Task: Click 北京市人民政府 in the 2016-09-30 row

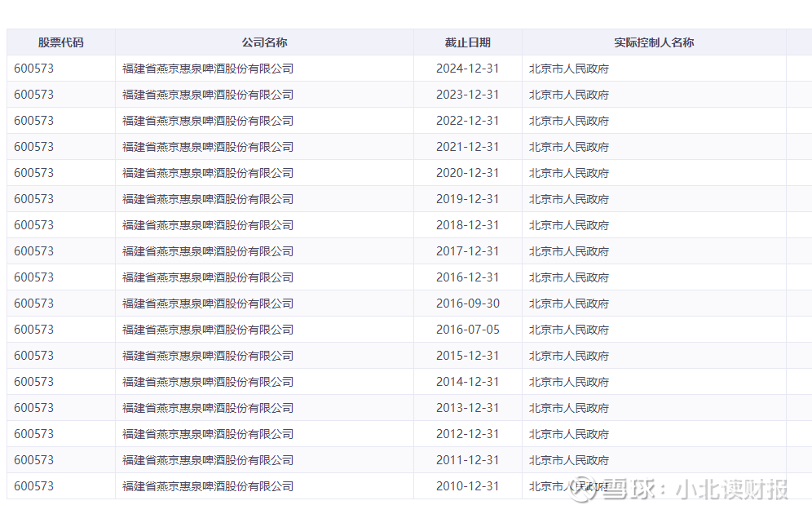Action: (x=568, y=304)
